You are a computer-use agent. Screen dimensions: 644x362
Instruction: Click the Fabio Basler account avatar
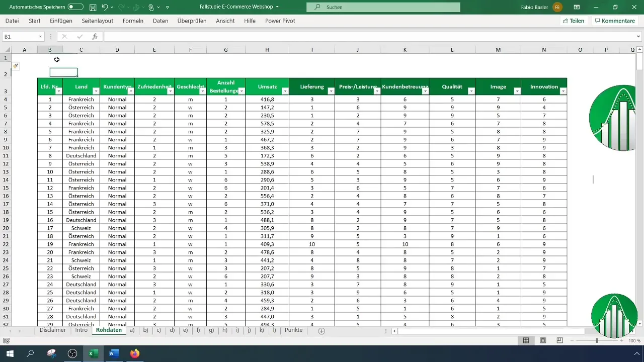(557, 8)
